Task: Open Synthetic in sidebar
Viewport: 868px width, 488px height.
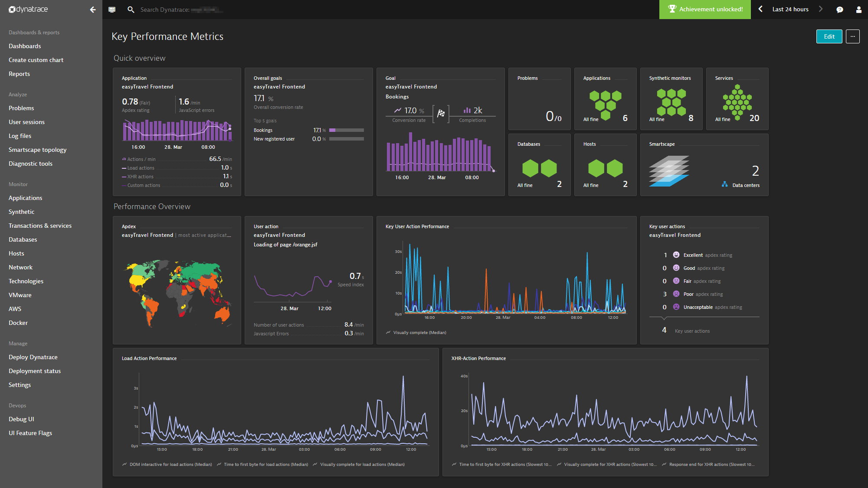Action: [x=21, y=212]
